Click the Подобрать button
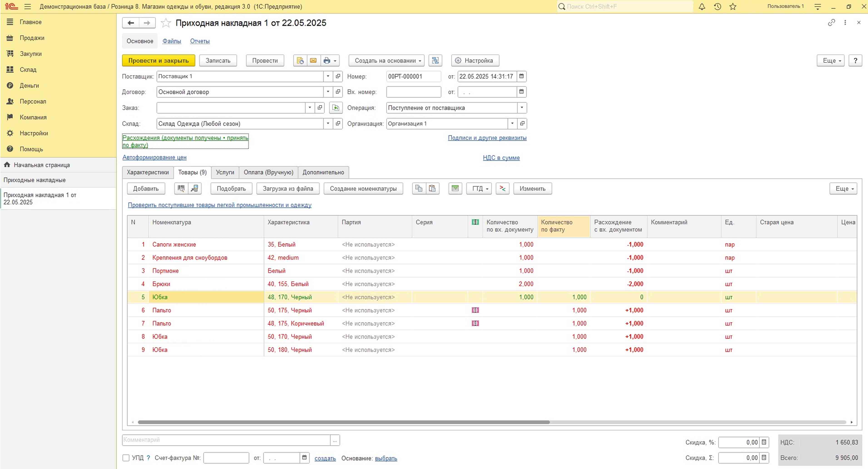This screenshot has width=868, height=469. [x=231, y=189]
